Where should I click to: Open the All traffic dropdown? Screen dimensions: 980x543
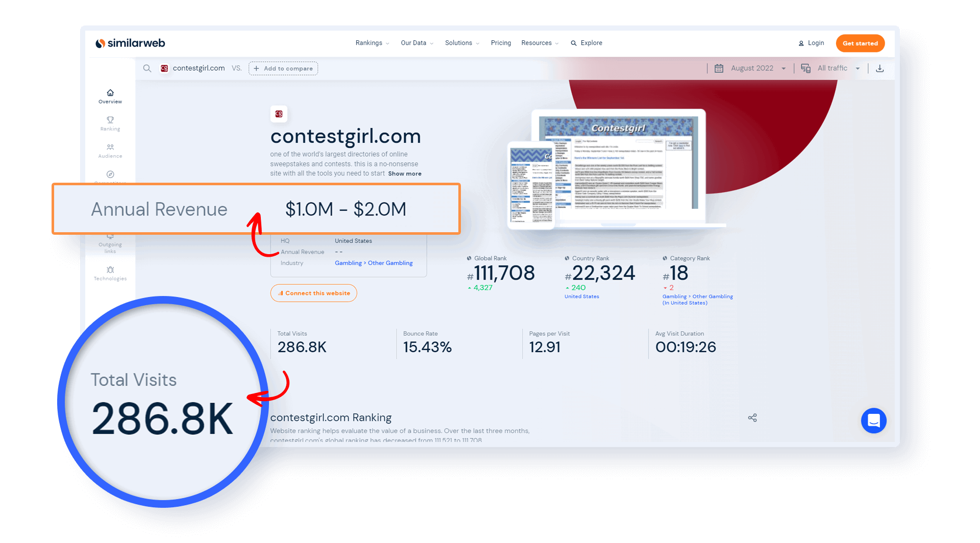point(832,68)
